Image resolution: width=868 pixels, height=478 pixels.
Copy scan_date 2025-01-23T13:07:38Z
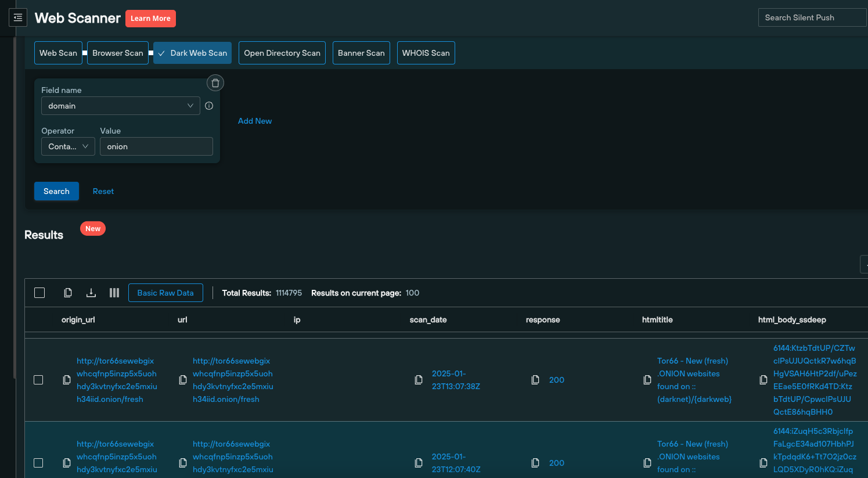419,380
